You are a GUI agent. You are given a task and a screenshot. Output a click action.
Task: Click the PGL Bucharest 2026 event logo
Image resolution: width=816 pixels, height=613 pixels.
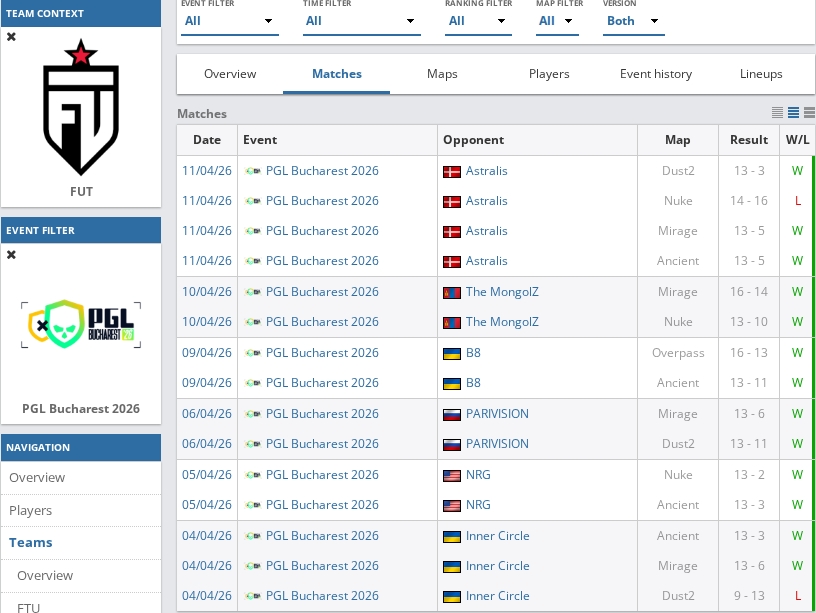click(81, 324)
